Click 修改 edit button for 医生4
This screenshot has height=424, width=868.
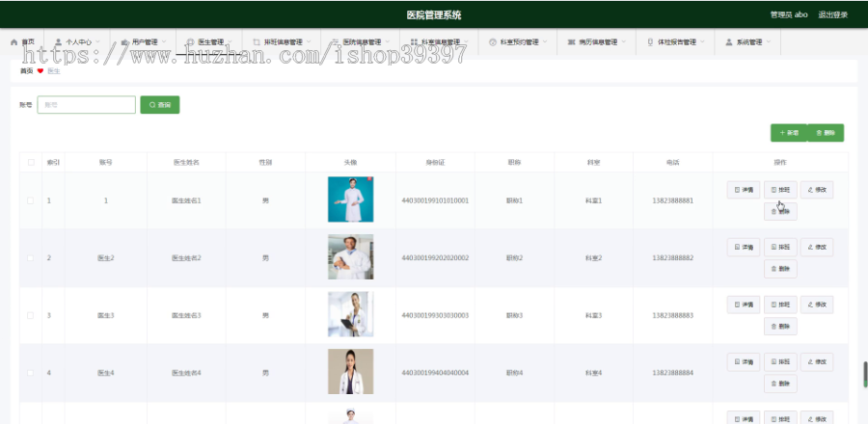(x=817, y=361)
